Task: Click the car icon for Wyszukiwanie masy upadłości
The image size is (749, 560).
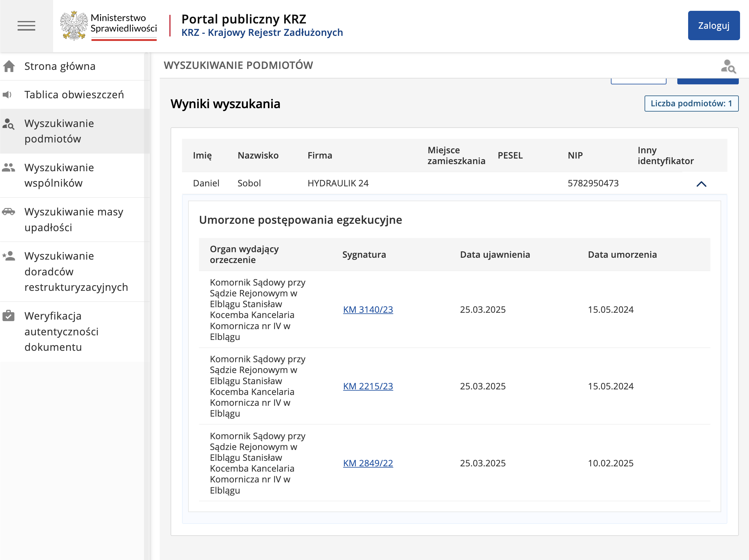Action: click(x=8, y=212)
